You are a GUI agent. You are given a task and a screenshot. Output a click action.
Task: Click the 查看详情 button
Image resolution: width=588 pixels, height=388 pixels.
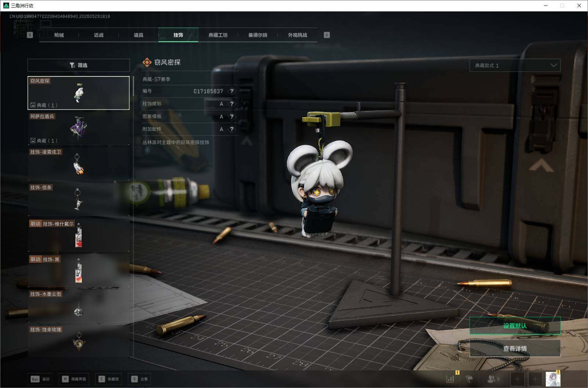pos(515,348)
